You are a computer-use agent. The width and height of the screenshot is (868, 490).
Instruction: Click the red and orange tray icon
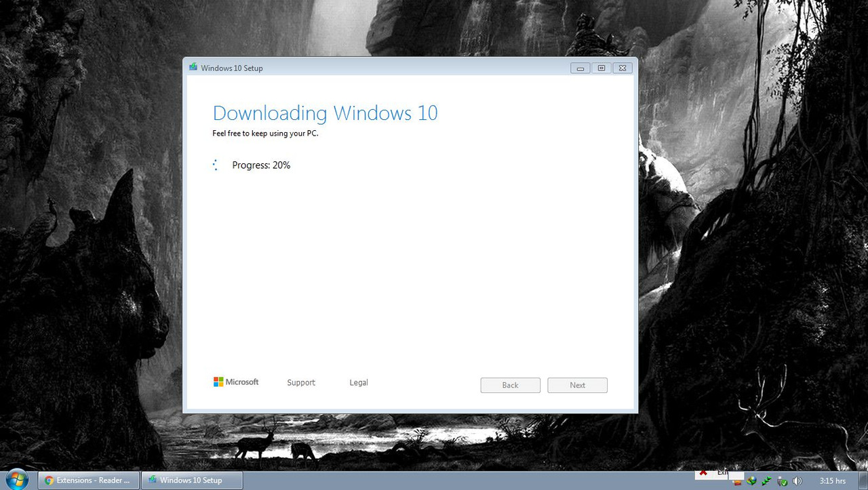pyautogui.click(x=738, y=483)
